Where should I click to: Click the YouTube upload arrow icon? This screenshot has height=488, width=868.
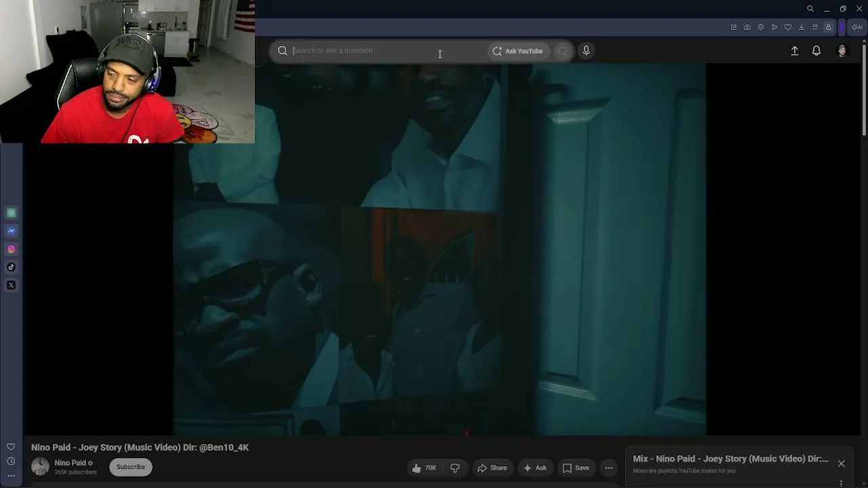(x=795, y=51)
